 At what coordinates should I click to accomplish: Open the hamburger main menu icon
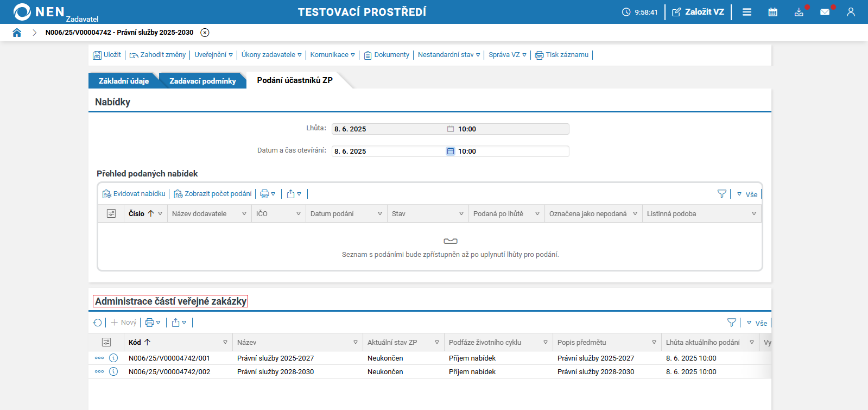click(x=747, y=12)
